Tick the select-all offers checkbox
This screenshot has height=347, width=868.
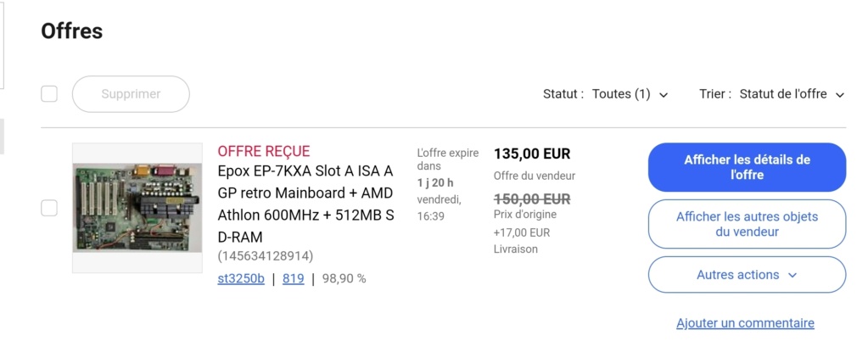point(49,94)
